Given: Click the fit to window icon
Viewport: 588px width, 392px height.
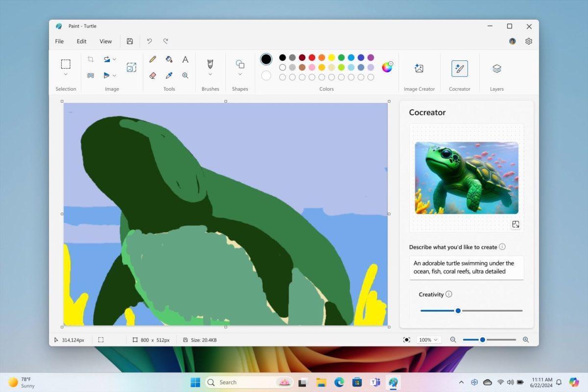Looking at the screenshot, I should pos(407,340).
